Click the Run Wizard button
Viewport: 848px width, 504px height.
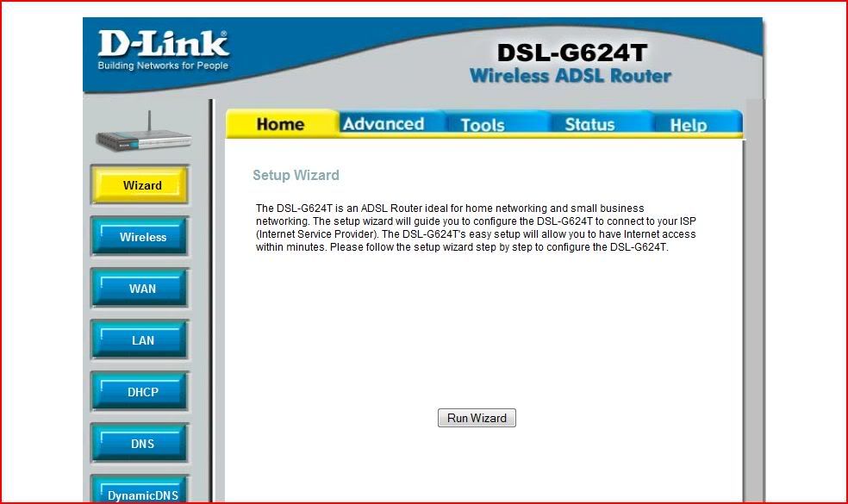477,418
